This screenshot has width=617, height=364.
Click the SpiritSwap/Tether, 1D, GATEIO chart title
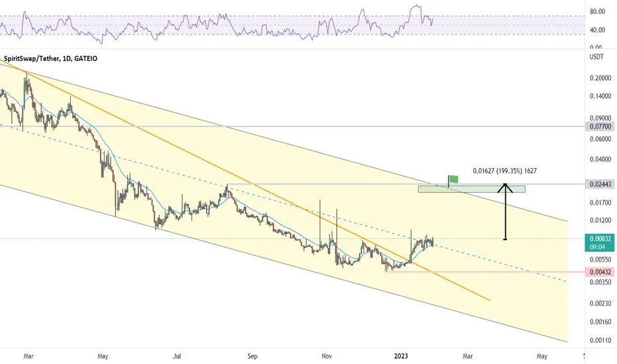50,59
